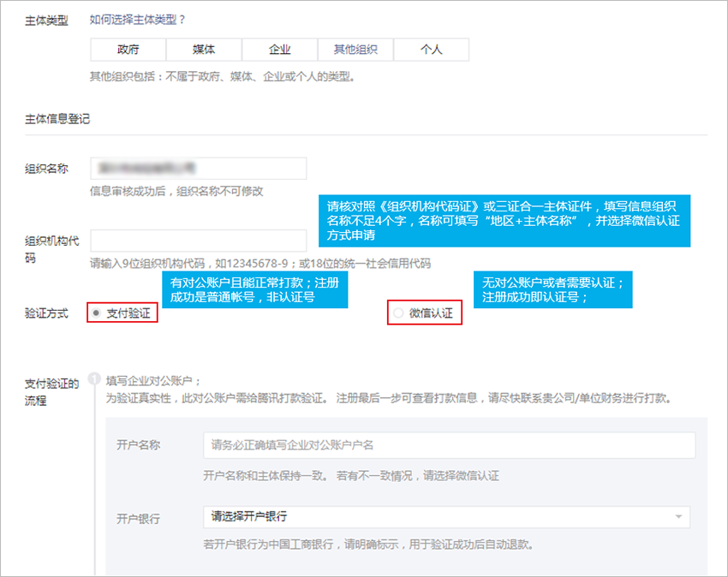This screenshot has height=577, width=728.
Task: Select the 个人 subject type tab
Action: click(x=431, y=50)
